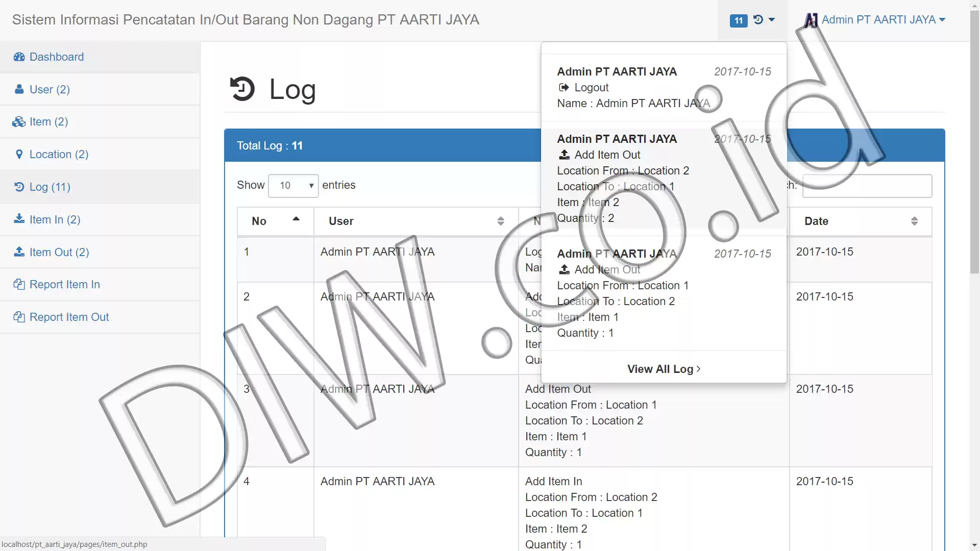Image resolution: width=980 pixels, height=551 pixels.
Task: Select user cell in row 4
Action: [416, 510]
